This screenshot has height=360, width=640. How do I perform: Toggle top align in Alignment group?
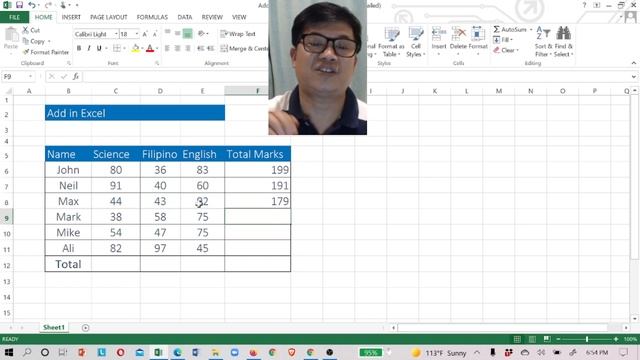[x=167, y=34]
